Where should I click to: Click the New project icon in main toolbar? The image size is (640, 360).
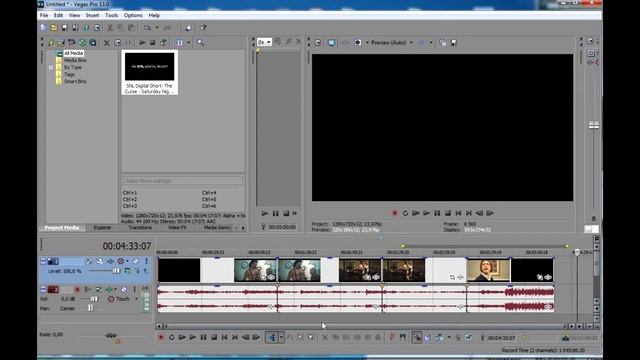(44, 28)
